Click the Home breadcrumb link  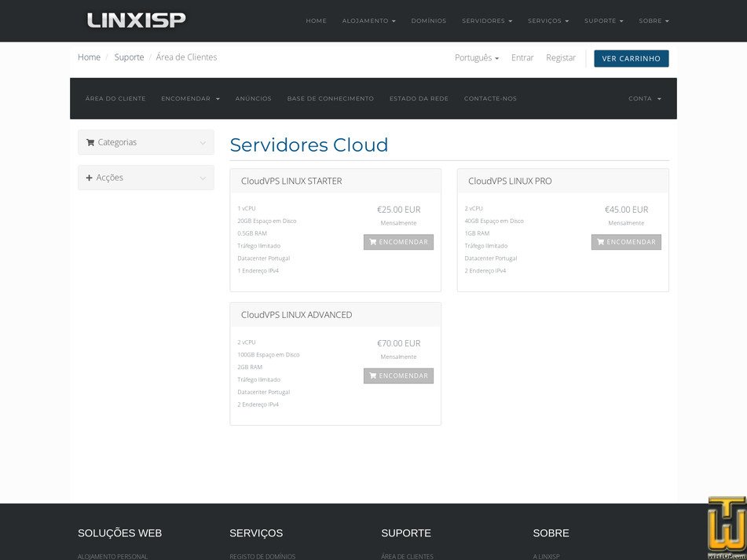[89, 57]
